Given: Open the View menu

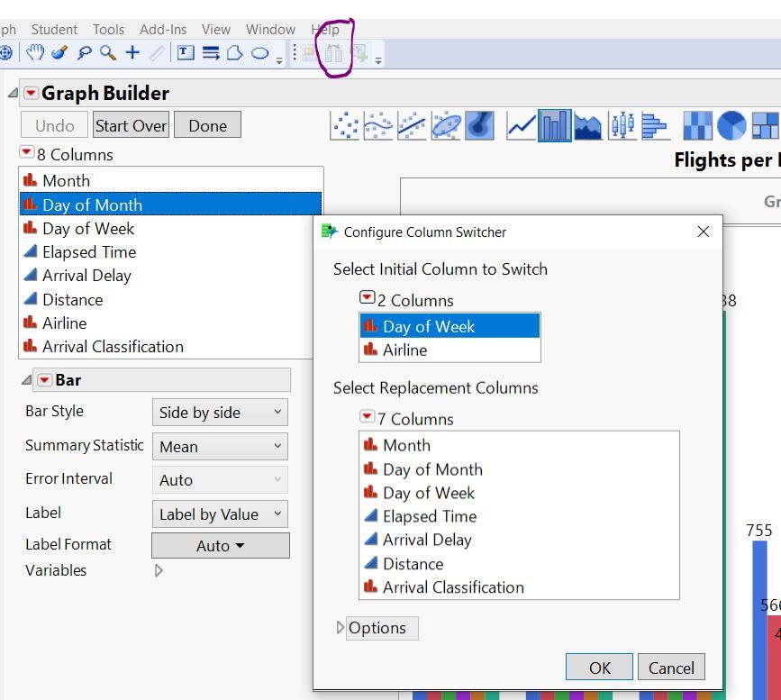Looking at the screenshot, I should click(x=215, y=28).
